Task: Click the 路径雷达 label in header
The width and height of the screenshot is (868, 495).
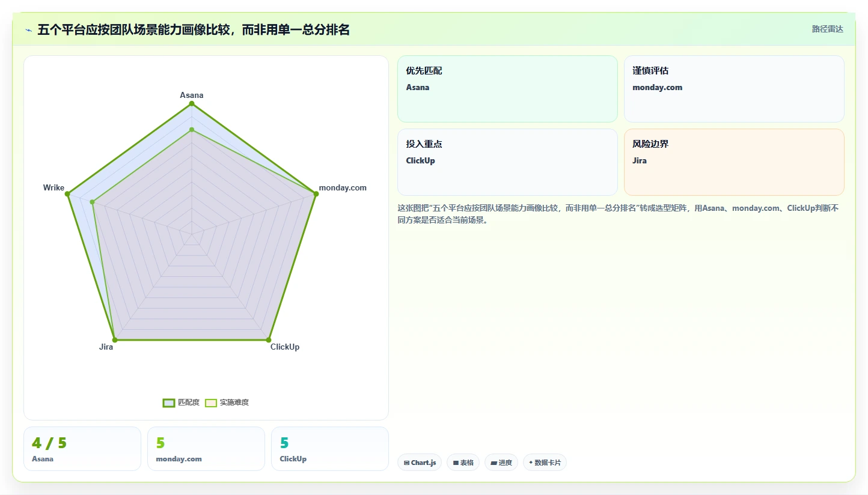Action: coord(828,29)
